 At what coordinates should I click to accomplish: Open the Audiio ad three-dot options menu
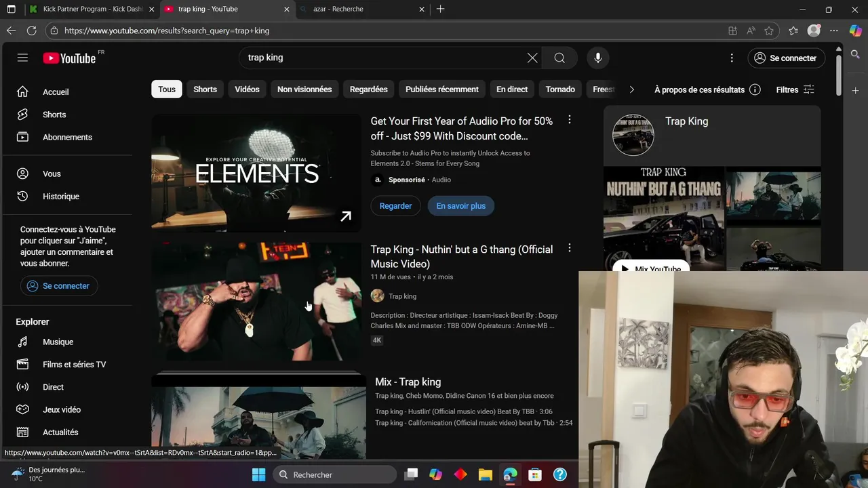point(569,120)
